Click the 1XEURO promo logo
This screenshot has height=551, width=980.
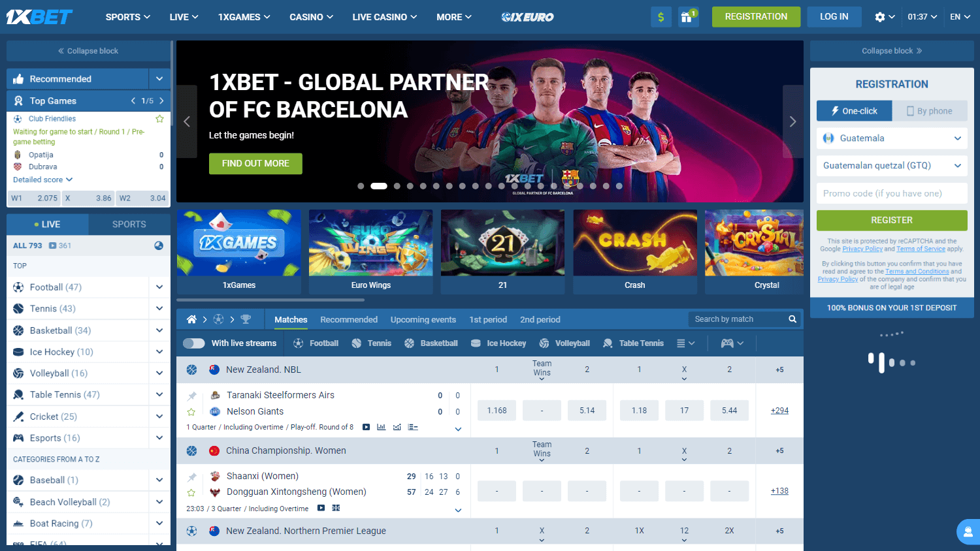[x=527, y=17]
